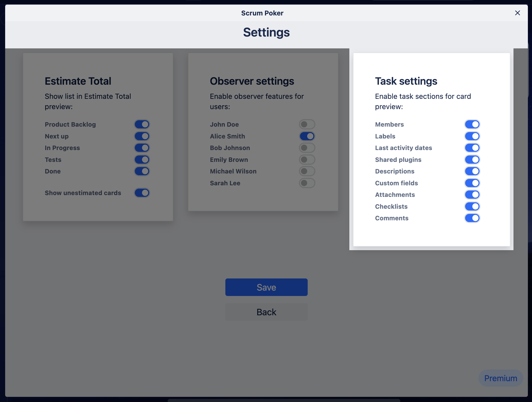Disable the Product Backlog toggle
532x402 pixels.
[142, 124]
